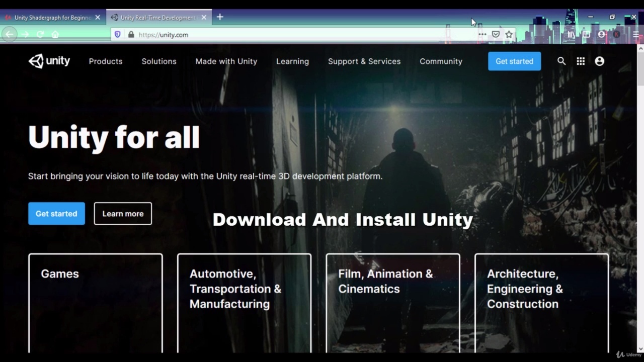
Task: Click the user account profile icon
Action: [599, 61]
